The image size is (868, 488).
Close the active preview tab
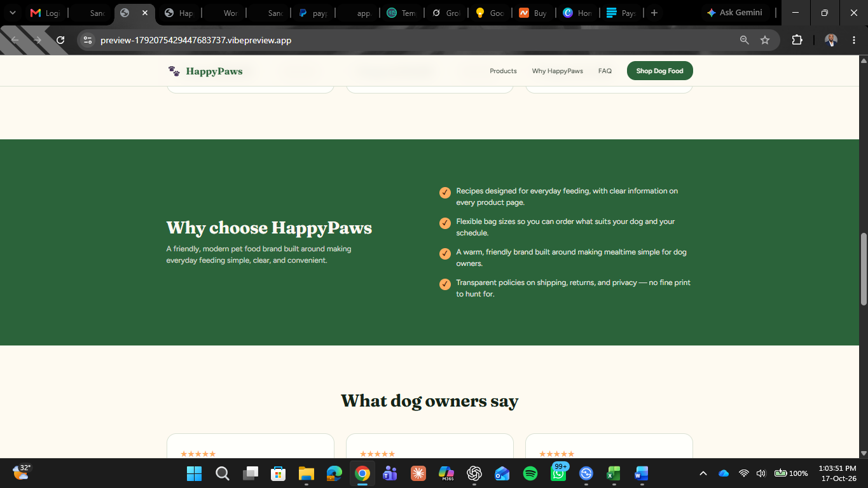[x=145, y=13]
